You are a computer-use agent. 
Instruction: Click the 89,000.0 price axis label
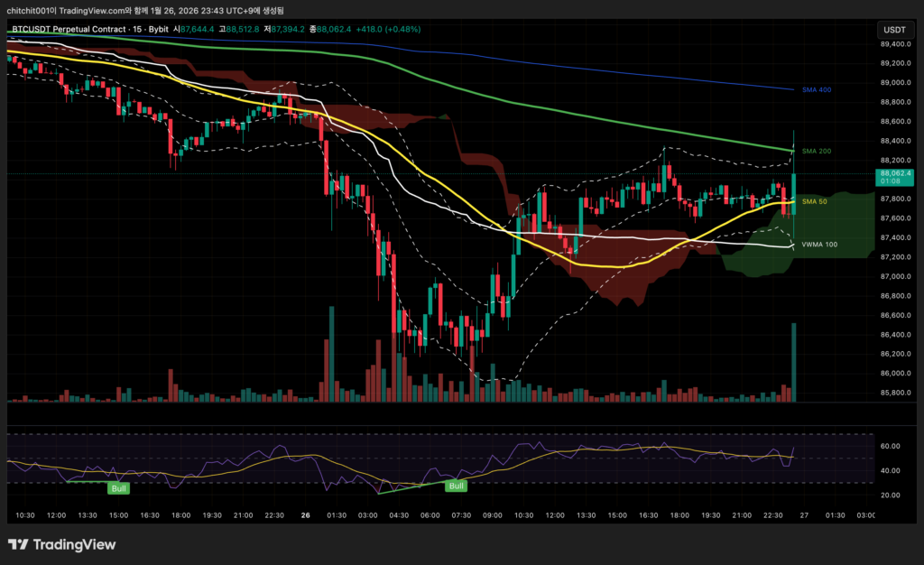coord(893,82)
